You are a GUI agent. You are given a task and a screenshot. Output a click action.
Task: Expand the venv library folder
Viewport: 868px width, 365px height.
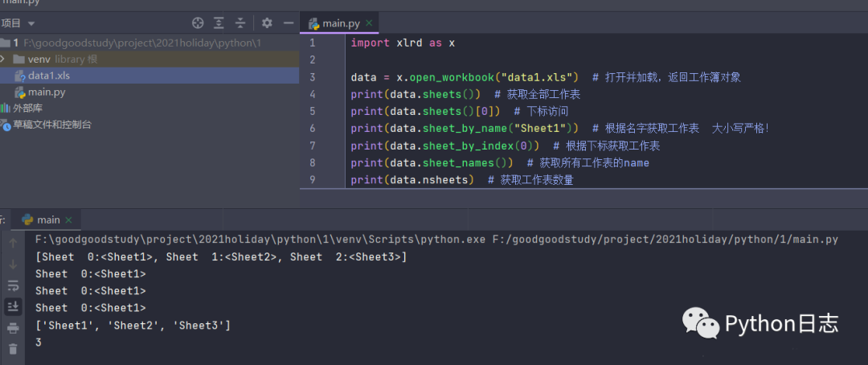point(2,59)
